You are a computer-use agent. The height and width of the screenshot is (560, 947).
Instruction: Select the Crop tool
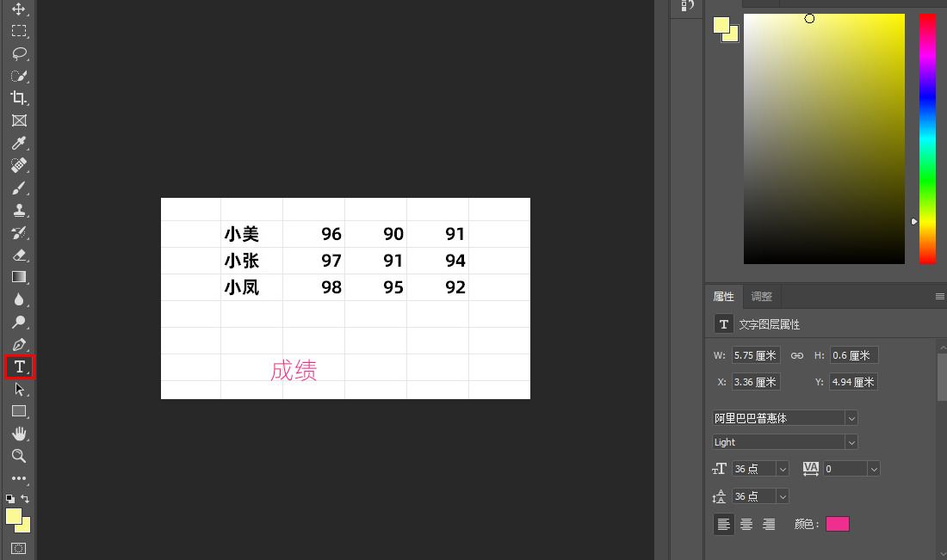point(19,98)
